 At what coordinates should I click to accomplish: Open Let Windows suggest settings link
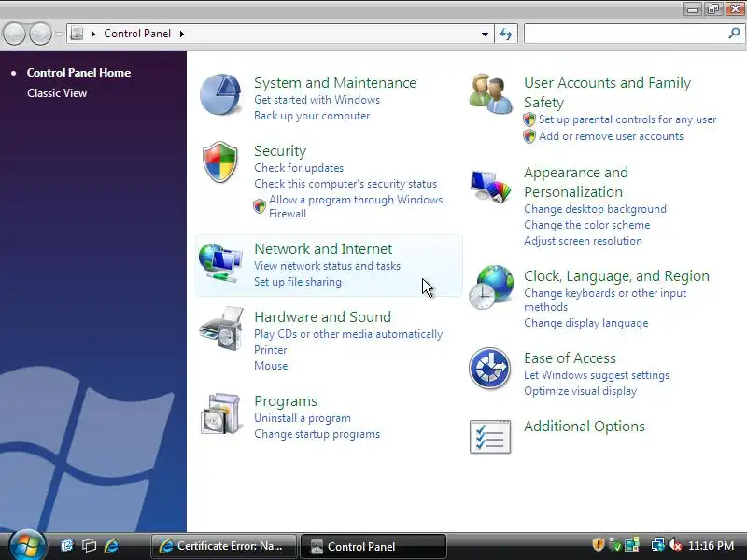pyautogui.click(x=597, y=375)
